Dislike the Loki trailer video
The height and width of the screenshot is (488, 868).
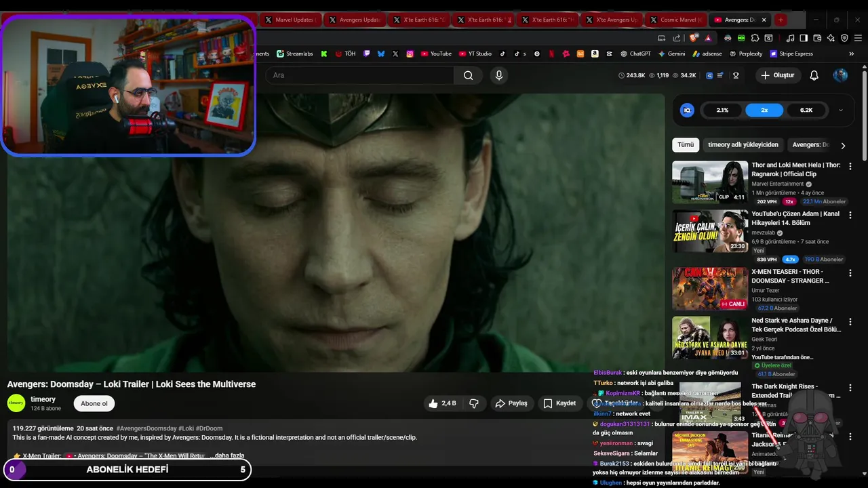[x=474, y=403]
